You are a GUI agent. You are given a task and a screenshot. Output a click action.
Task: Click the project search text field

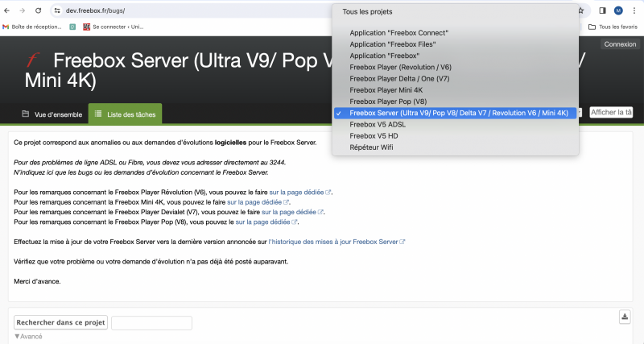(151, 322)
